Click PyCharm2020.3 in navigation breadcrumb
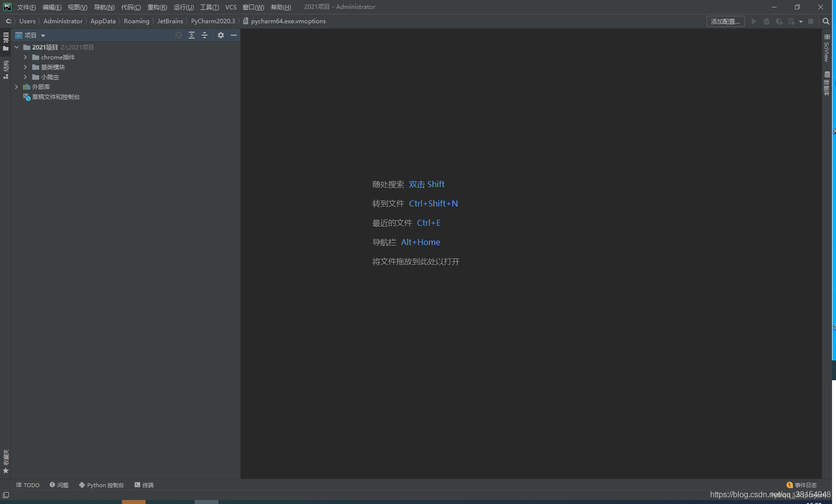 coord(213,21)
